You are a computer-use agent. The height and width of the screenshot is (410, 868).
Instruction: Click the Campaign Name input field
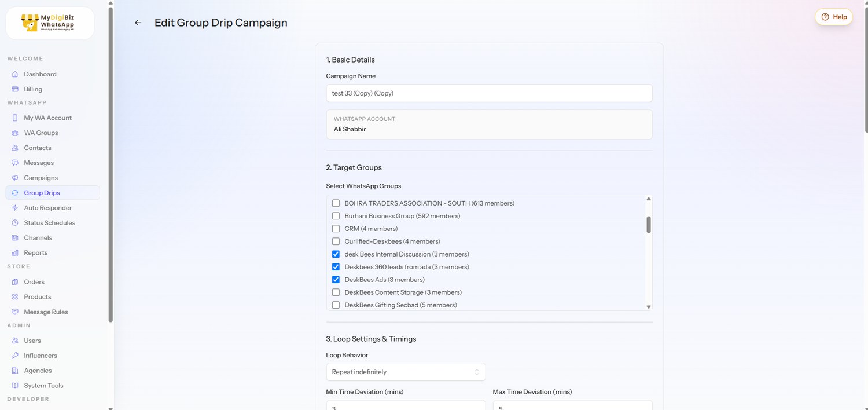pyautogui.click(x=489, y=93)
